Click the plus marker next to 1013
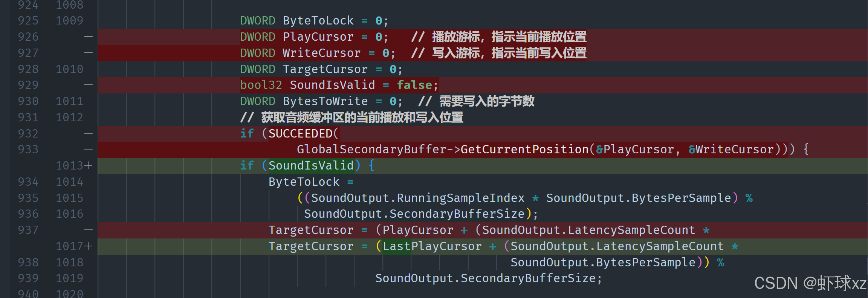 (x=88, y=165)
